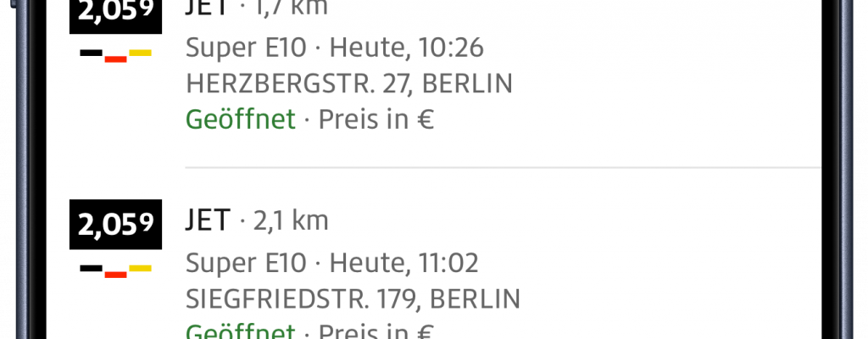Open the address HERZBERGSTR. 27, BERLIN
868x339 pixels.
click(x=349, y=83)
